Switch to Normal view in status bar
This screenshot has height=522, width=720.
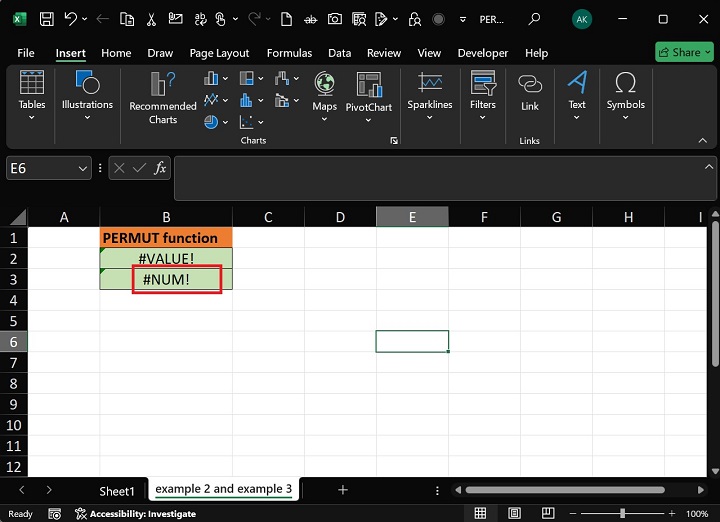pos(481,513)
